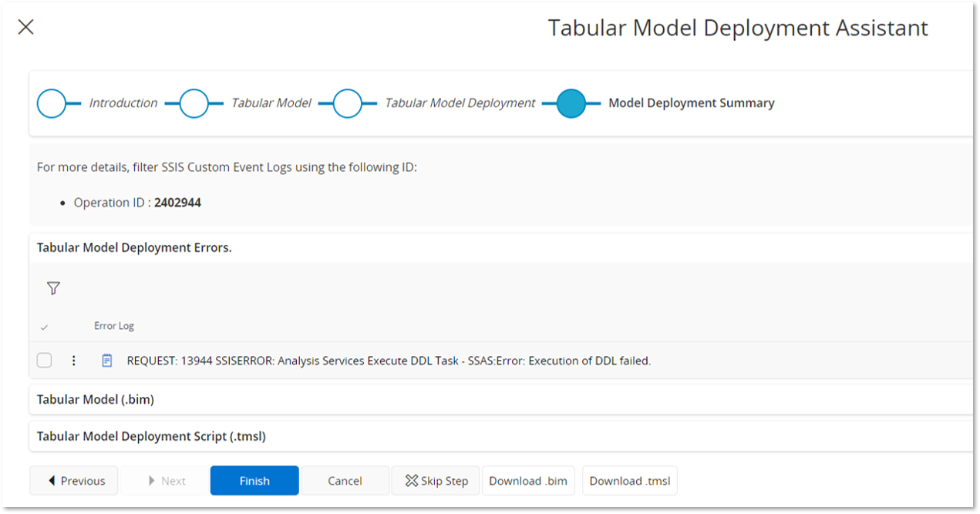Viewport: 980px width, 514px height.
Task: Select the Tabular Model Deployment step circle
Action: (348, 102)
